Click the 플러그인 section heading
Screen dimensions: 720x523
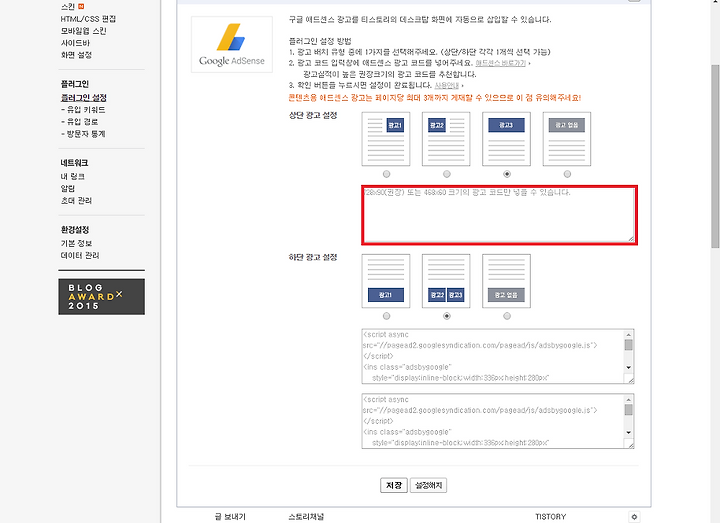[x=75, y=84]
